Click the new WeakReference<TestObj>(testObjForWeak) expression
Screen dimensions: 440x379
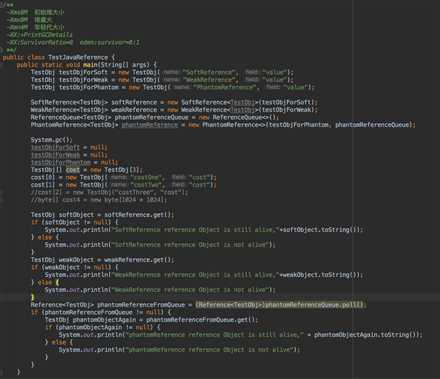point(242,110)
